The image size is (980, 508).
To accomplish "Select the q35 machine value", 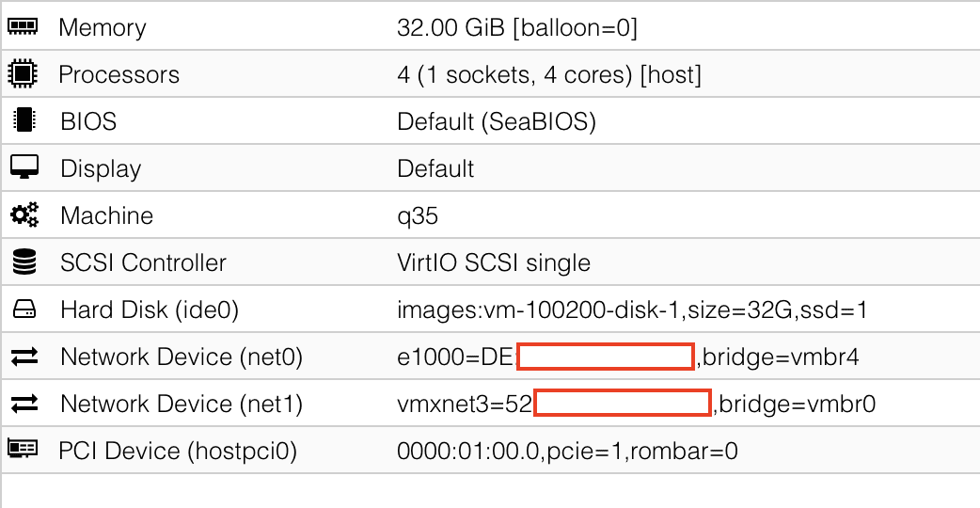I will [x=418, y=215].
